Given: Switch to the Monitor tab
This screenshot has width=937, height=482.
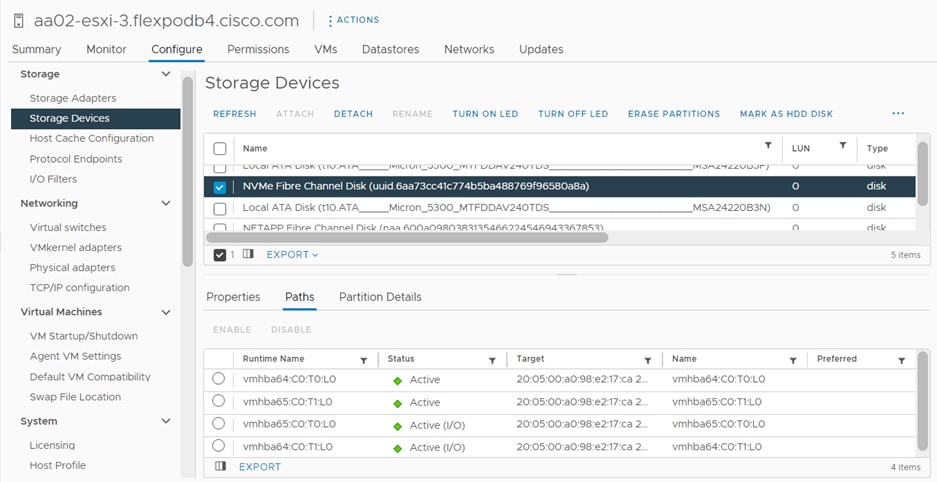Looking at the screenshot, I should pyautogui.click(x=106, y=50).
